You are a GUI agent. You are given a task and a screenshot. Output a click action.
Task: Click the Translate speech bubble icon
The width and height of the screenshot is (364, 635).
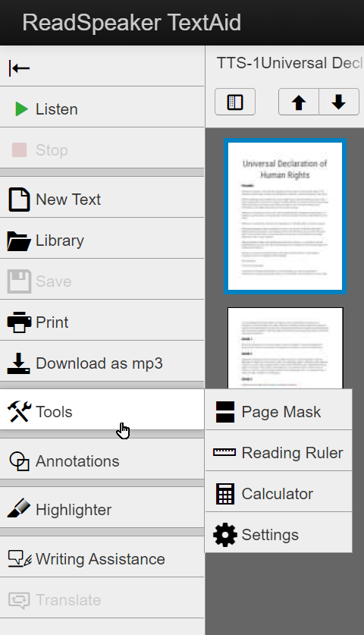19,600
